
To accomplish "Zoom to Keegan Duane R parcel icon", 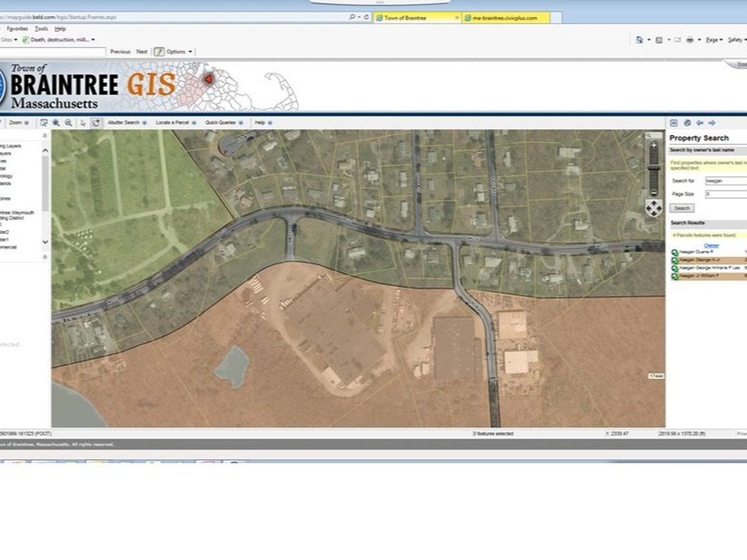I will pyautogui.click(x=675, y=252).
